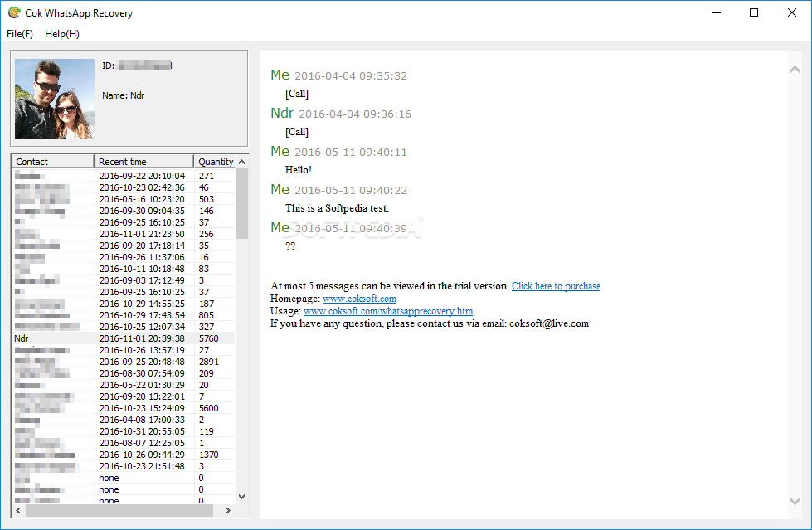Open the Help(H) menu

pos(62,34)
